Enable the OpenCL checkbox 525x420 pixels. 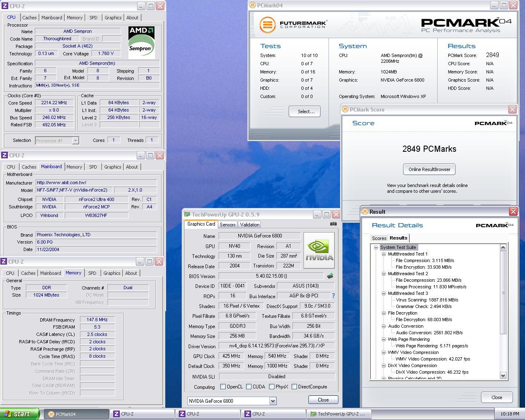(223, 387)
